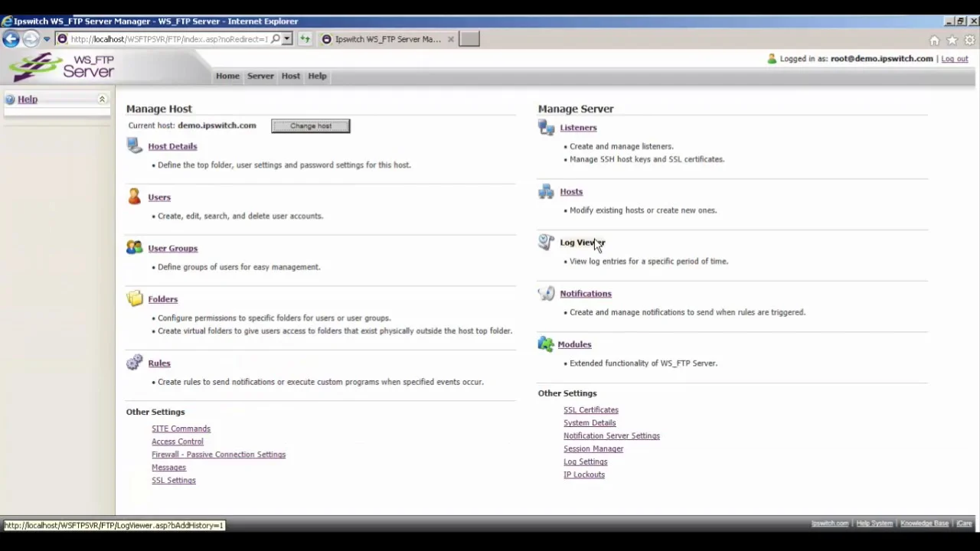Click the Change host button
The height and width of the screenshot is (551, 980).
[310, 126]
